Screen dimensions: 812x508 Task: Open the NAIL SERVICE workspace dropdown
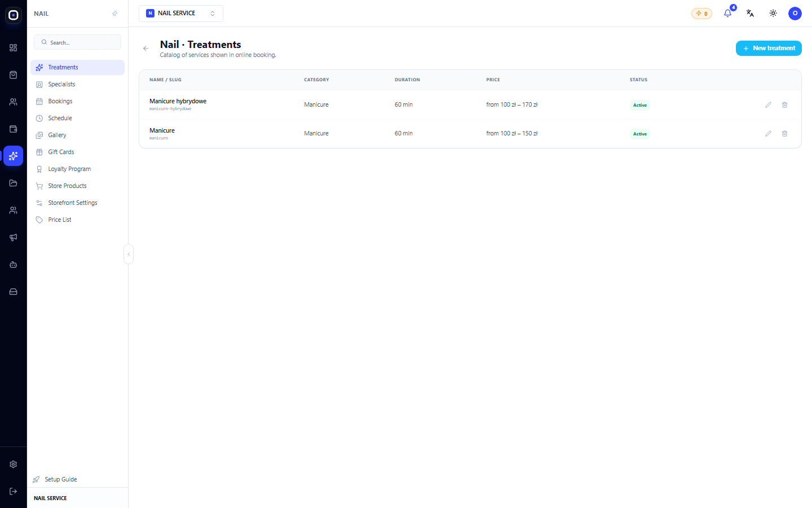tap(181, 14)
